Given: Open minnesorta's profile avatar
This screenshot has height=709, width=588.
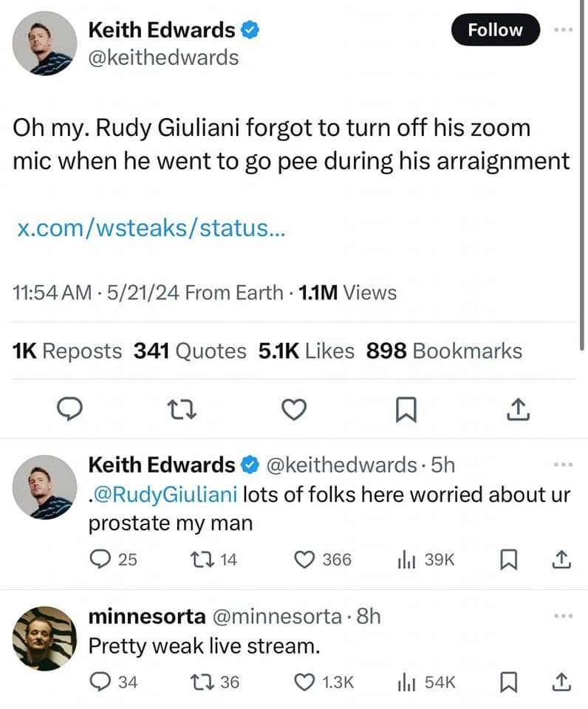Looking at the screenshot, I should pyautogui.click(x=45, y=638).
